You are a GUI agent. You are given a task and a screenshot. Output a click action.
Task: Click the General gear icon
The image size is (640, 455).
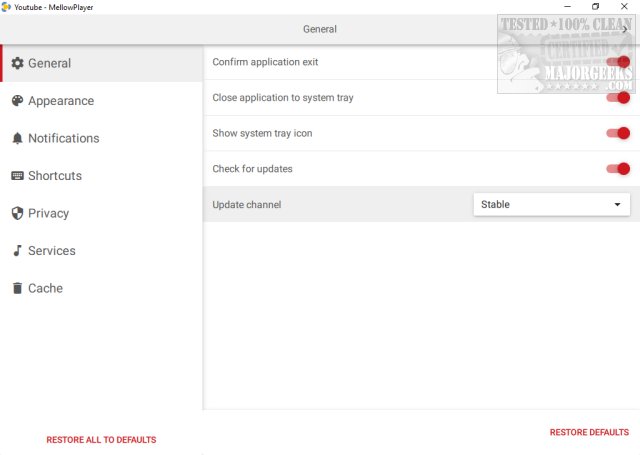[17, 63]
